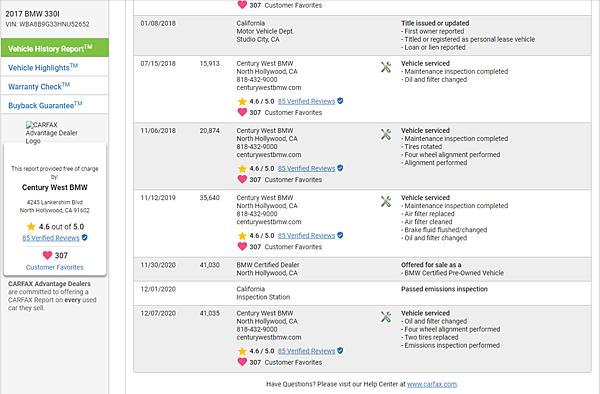Click the wrench icon for the 12/07/2020 service
The width and height of the screenshot is (600, 394).
[386, 317]
